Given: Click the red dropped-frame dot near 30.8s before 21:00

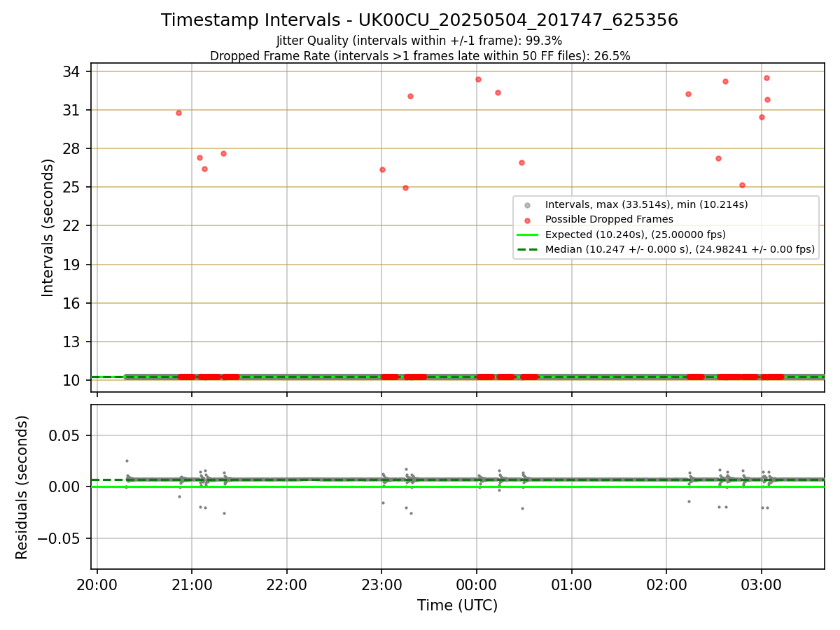Looking at the screenshot, I should (178, 113).
